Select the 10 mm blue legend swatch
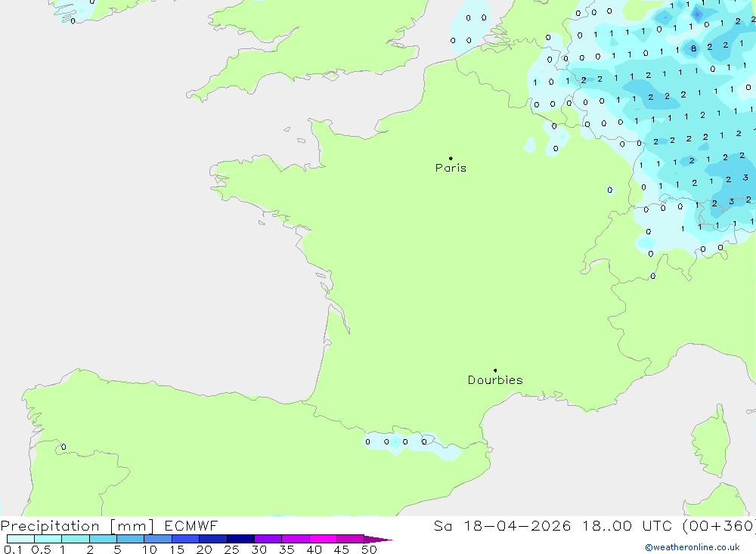Image resolution: width=756 pixels, height=554 pixels. [x=158, y=539]
